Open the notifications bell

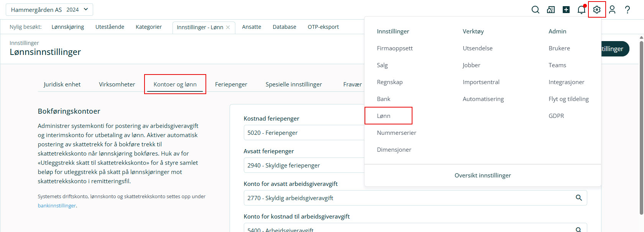[x=581, y=10]
